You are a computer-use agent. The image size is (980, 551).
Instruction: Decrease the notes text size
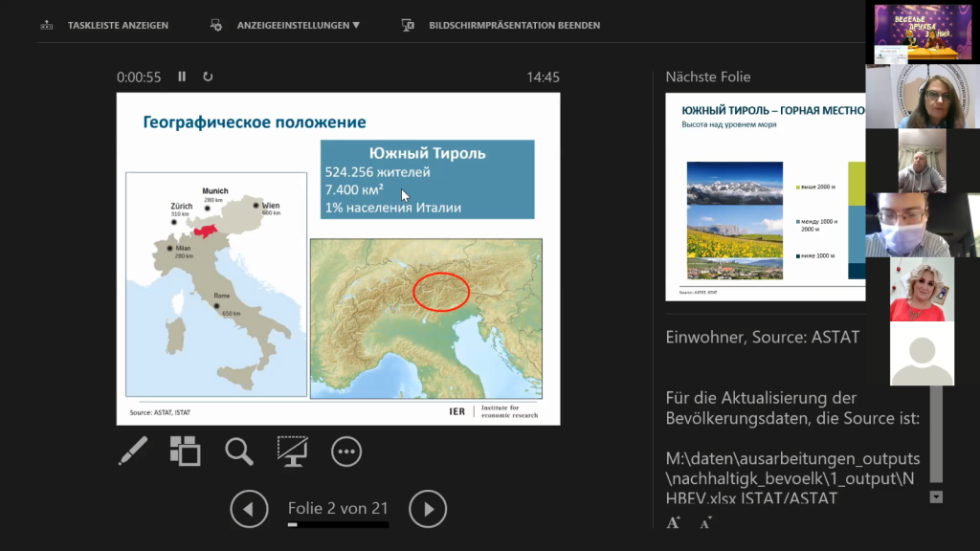pos(705,522)
